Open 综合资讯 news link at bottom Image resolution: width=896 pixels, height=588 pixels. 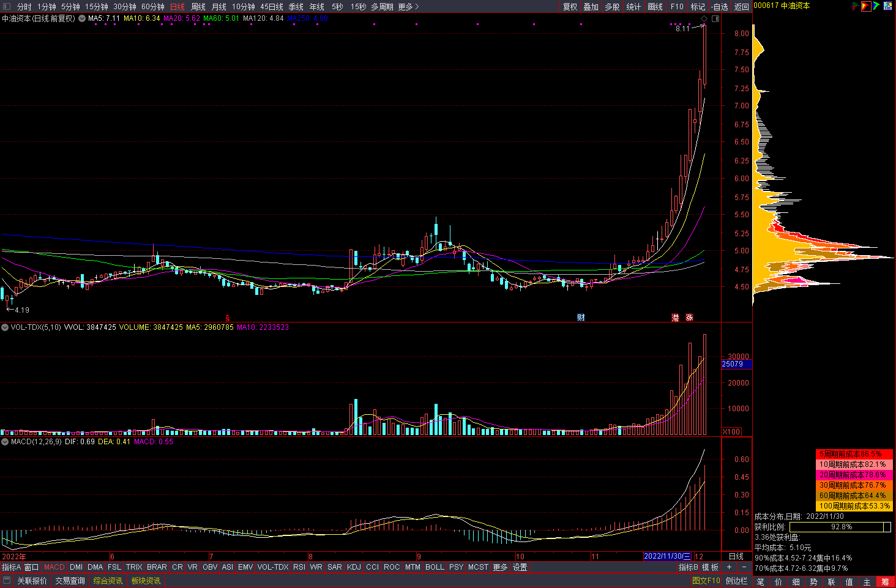click(108, 581)
